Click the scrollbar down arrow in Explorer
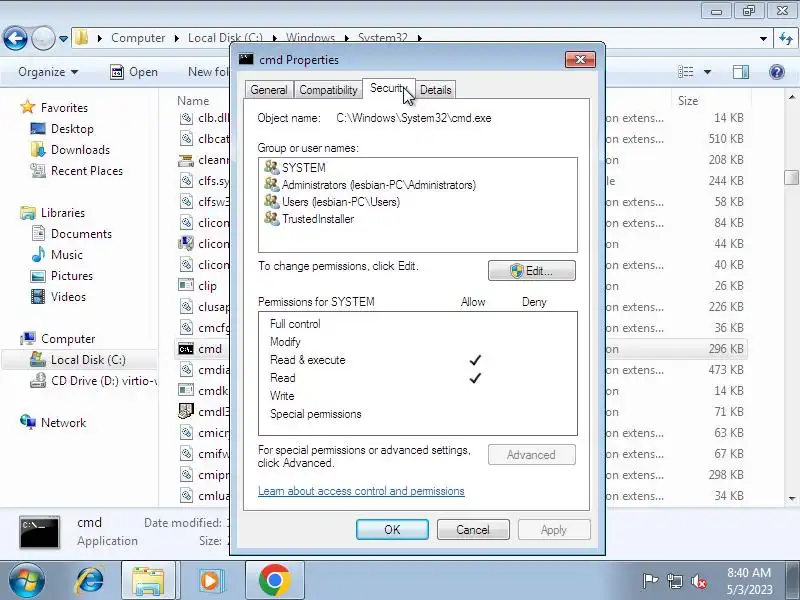 (791, 498)
